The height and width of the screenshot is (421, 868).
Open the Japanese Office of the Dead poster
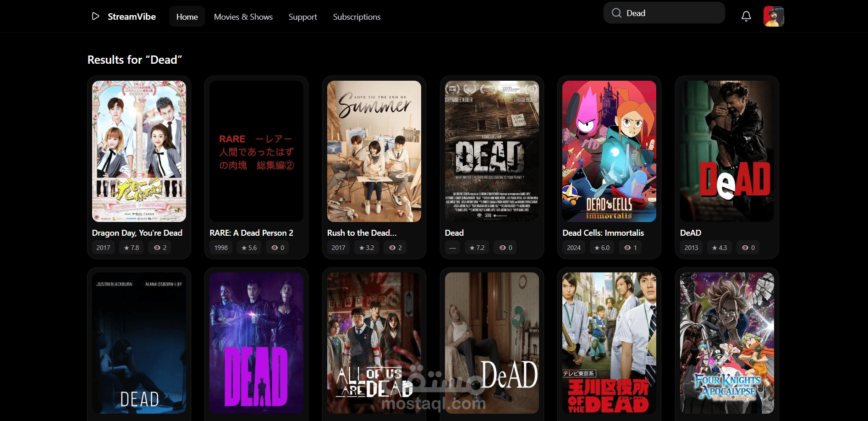point(609,343)
